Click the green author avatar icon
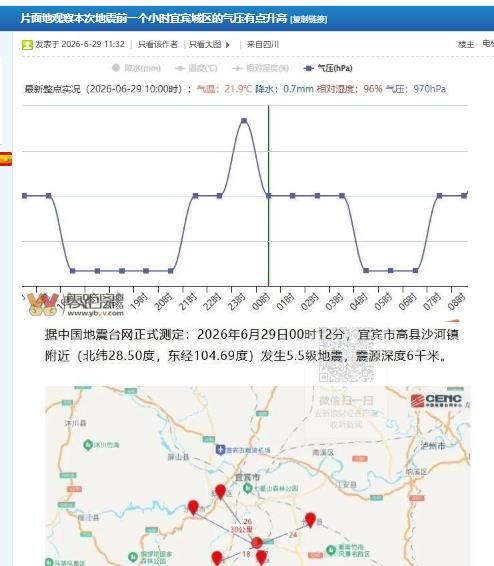The image size is (494, 566). pyautogui.click(x=27, y=45)
